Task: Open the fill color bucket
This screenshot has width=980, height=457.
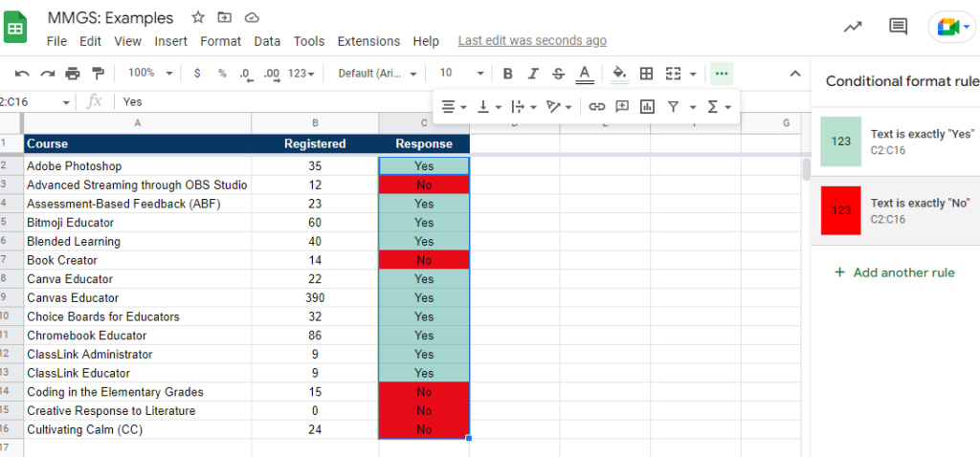Action: click(619, 74)
